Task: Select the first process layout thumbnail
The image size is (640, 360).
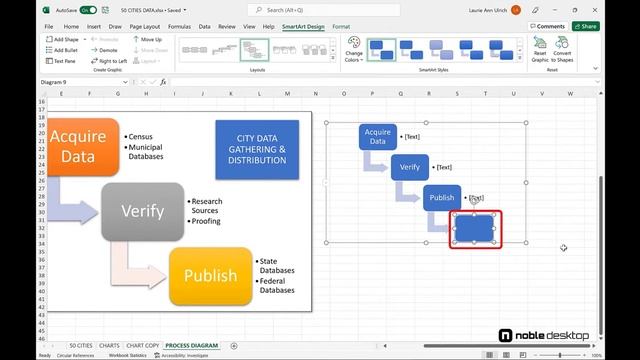Action: pyautogui.click(x=194, y=50)
